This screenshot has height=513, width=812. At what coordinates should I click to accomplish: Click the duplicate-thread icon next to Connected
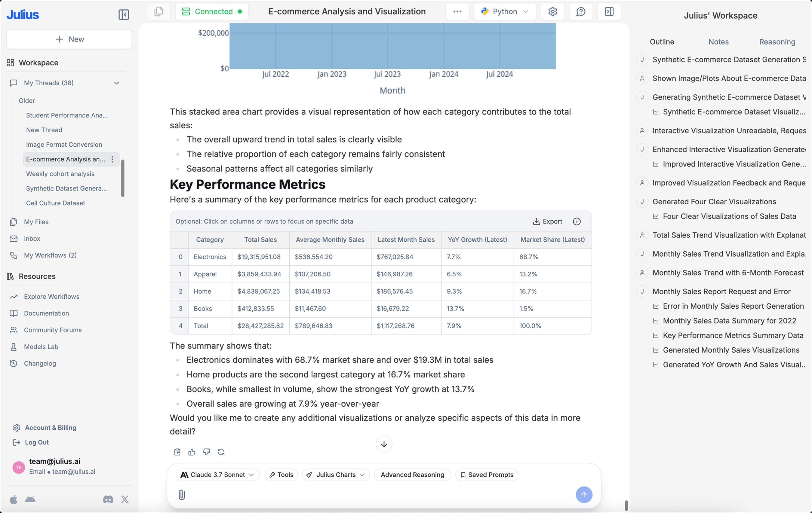158,11
